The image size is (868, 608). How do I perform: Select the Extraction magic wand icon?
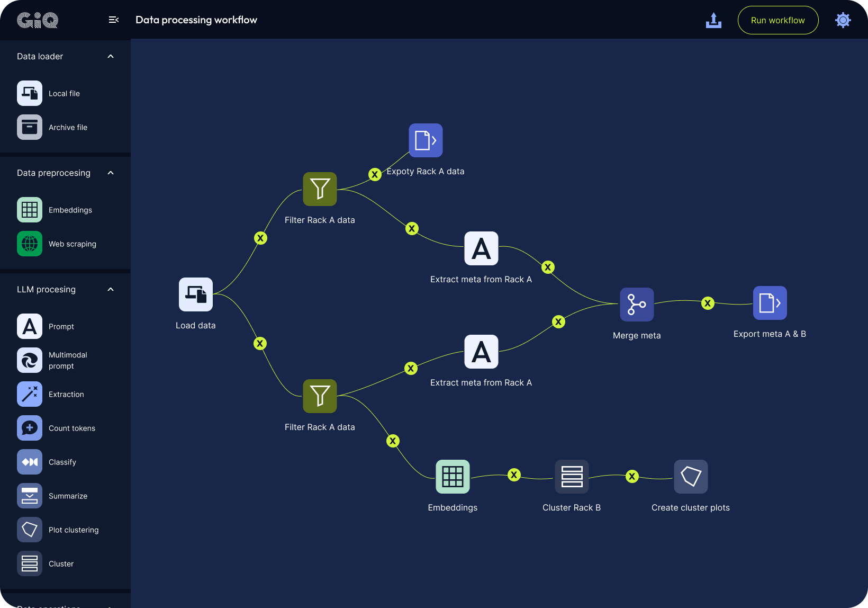(x=30, y=394)
